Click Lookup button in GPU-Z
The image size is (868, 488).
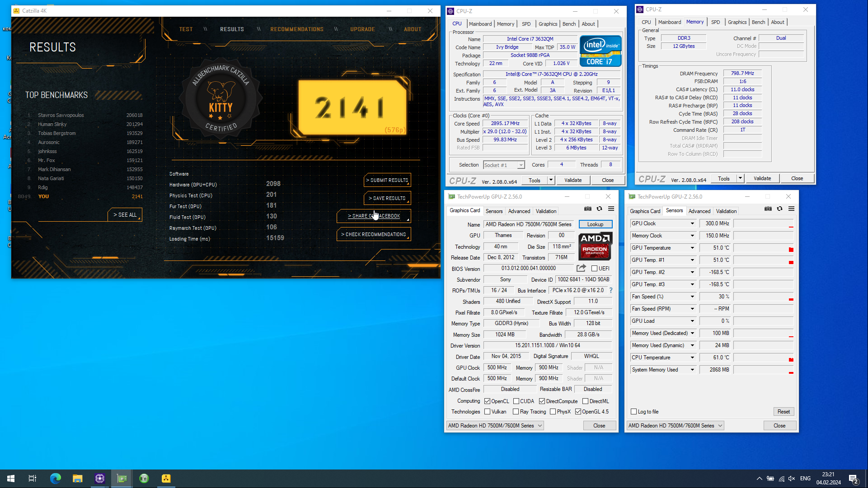tap(595, 224)
